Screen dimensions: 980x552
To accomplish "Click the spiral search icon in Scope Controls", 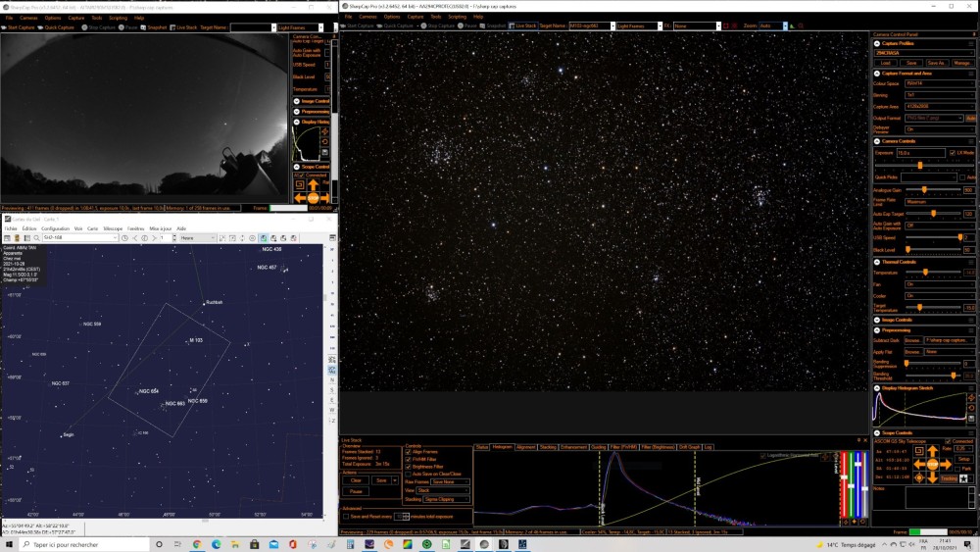I will [919, 451].
